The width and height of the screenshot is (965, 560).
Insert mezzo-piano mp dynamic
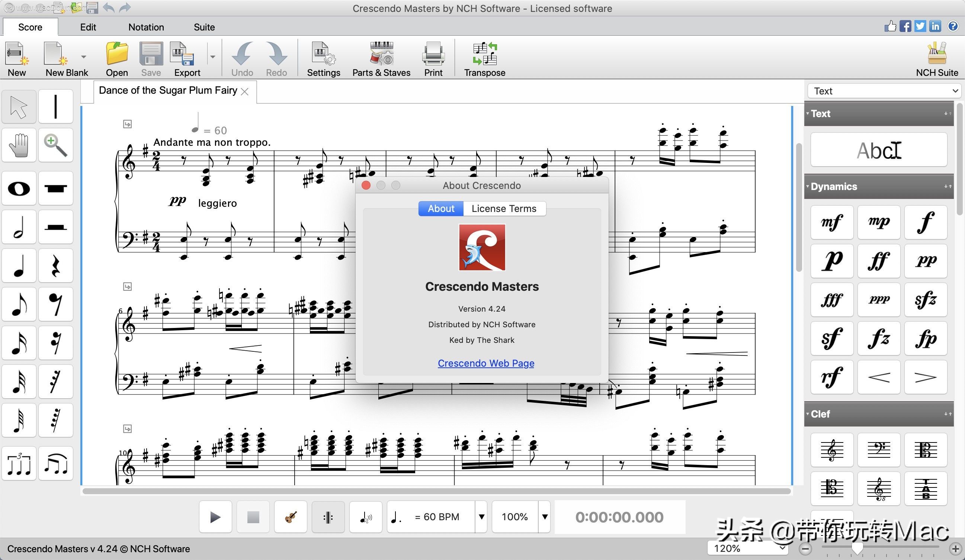(x=879, y=222)
